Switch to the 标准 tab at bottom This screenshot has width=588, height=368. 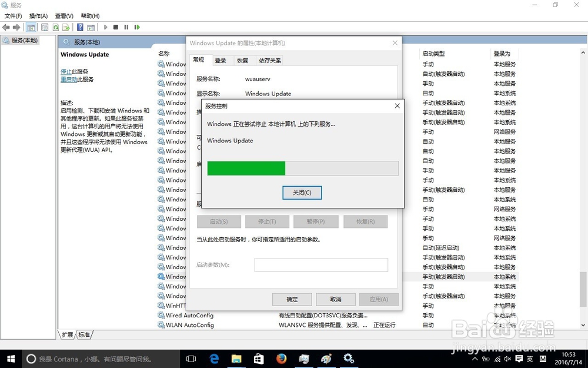[83, 334]
